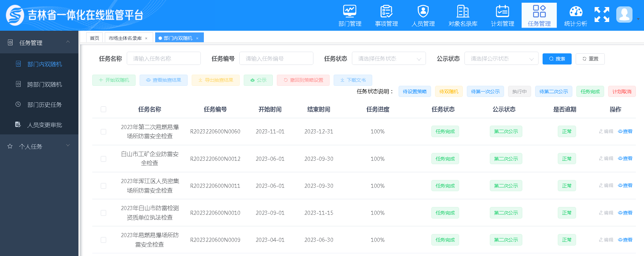Select 部门内双随机 tab
The width and height of the screenshot is (644, 256).
179,38
